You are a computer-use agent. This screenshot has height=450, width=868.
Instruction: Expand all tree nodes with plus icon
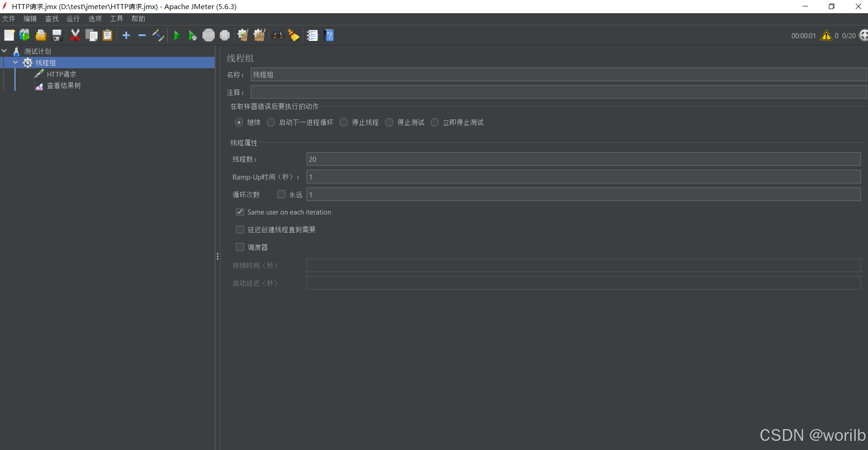pos(126,35)
